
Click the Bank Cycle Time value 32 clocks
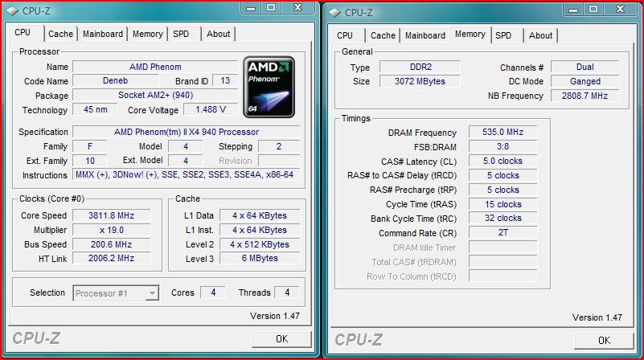click(502, 218)
